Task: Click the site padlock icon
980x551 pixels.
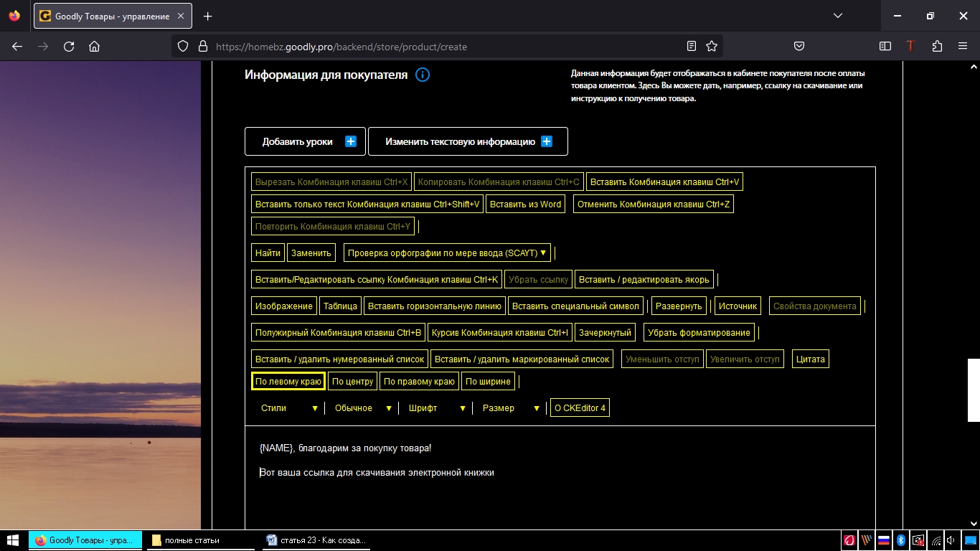Action: click(203, 46)
